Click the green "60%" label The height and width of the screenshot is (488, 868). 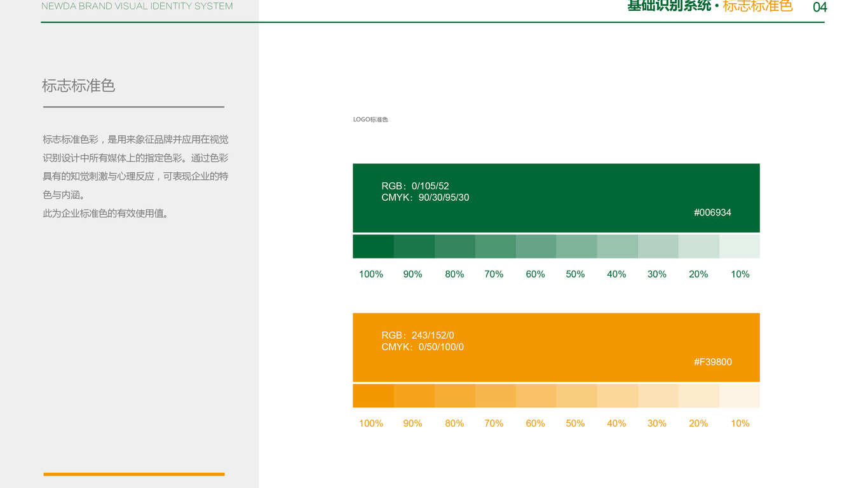(x=536, y=274)
